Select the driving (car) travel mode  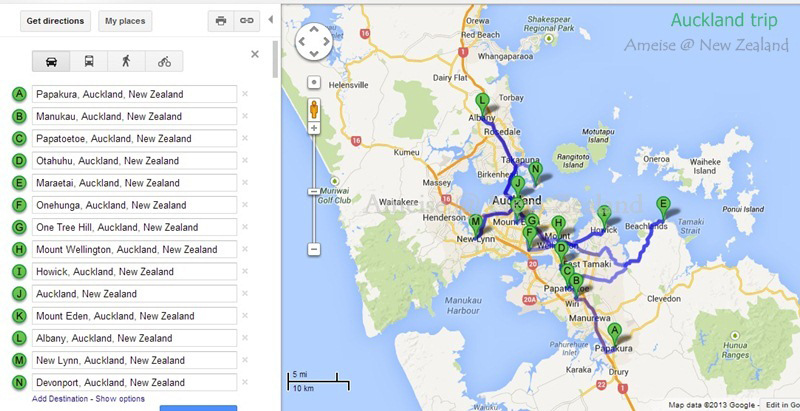(51, 62)
